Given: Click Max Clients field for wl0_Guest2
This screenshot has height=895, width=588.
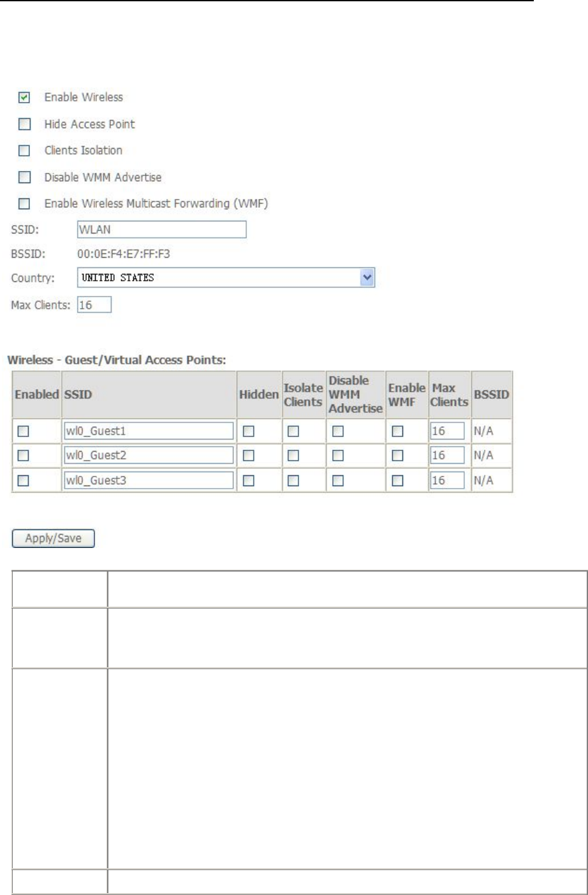Looking at the screenshot, I should pyautogui.click(x=447, y=455).
